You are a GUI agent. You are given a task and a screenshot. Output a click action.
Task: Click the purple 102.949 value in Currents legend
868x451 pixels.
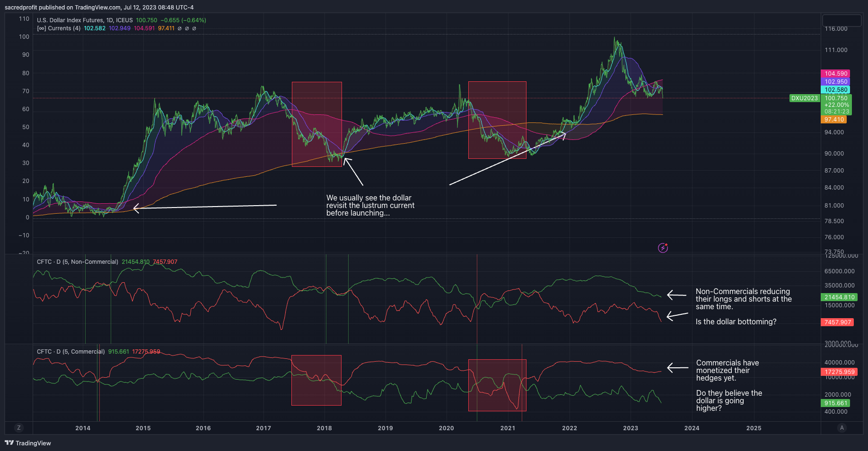[120, 28]
